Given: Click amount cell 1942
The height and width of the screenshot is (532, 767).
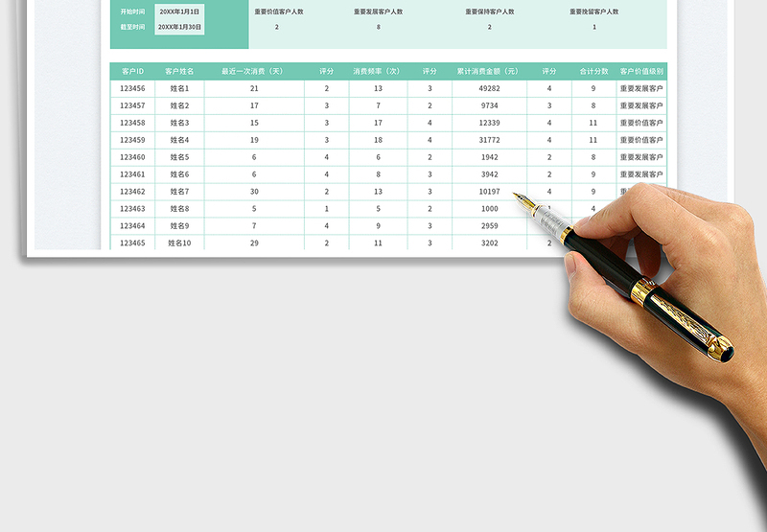Looking at the screenshot, I should pos(489,157).
